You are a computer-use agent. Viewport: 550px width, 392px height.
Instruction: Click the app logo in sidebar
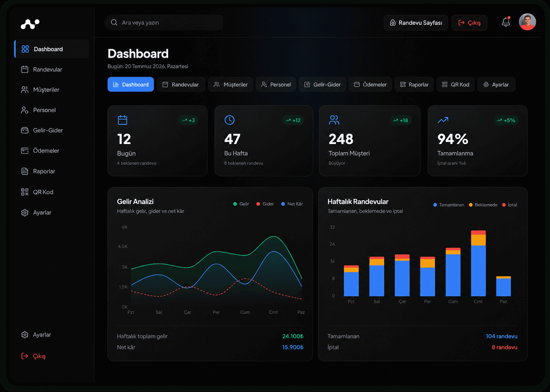coord(30,24)
